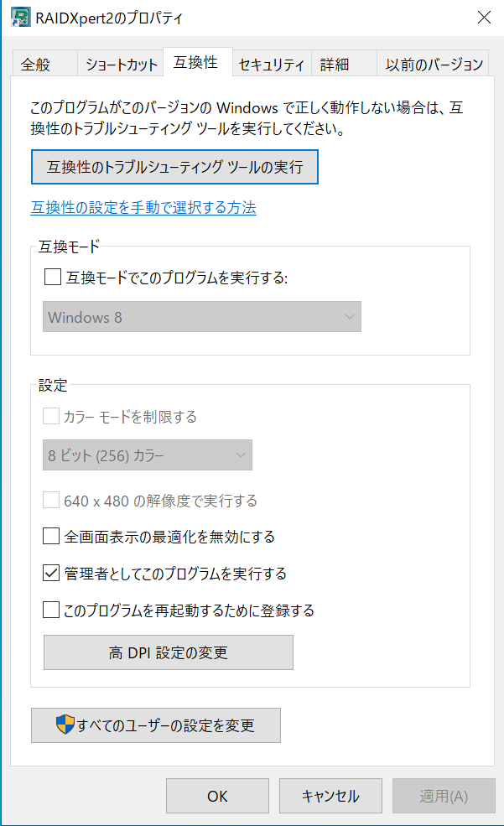The width and height of the screenshot is (504, 826).
Task: Toggle 全画面表示の最適化を無効にする checkbox
Action: 52,536
